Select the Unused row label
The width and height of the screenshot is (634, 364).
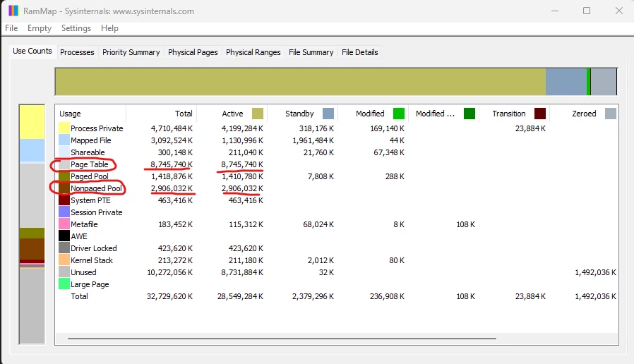click(x=83, y=272)
